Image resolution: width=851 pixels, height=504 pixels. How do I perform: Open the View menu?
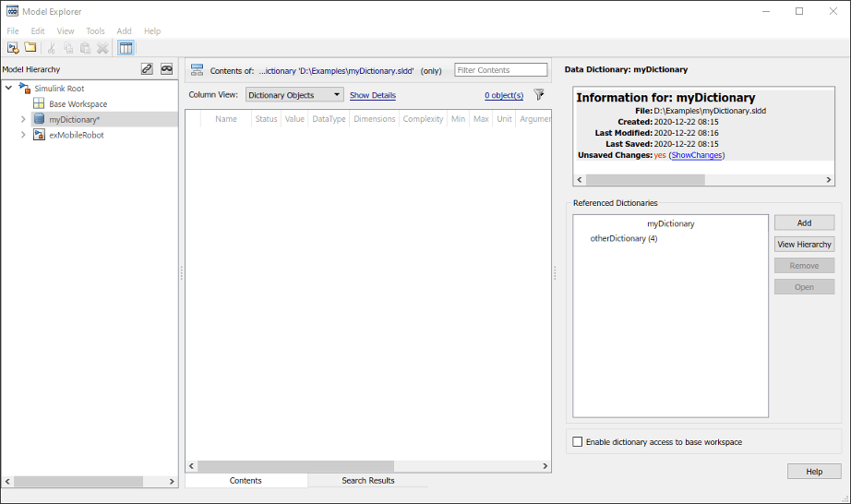(x=66, y=31)
